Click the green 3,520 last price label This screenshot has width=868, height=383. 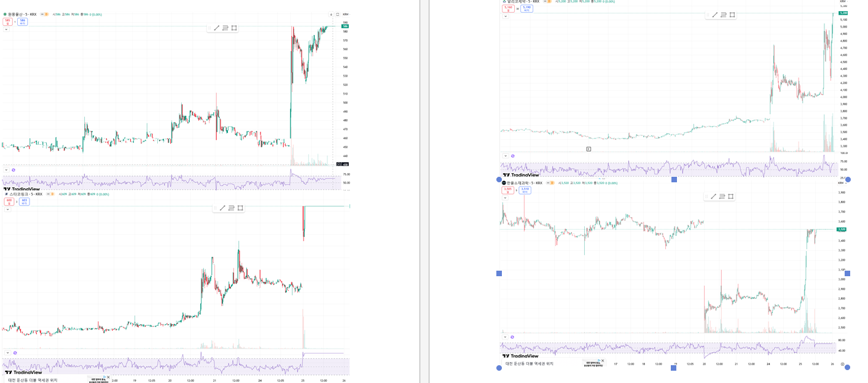(842, 230)
